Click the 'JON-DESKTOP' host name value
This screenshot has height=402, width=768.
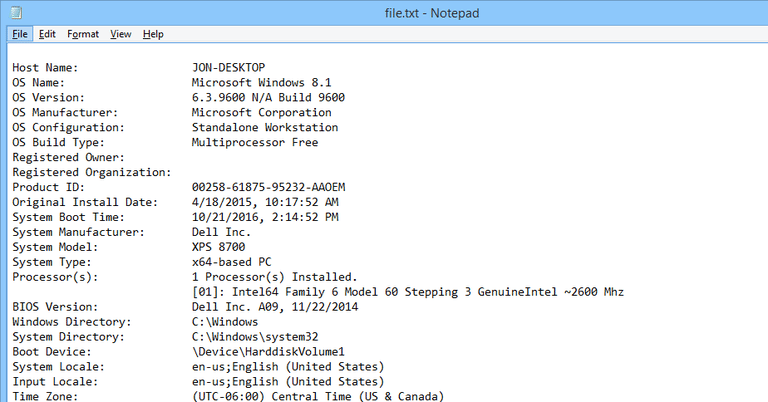point(228,68)
